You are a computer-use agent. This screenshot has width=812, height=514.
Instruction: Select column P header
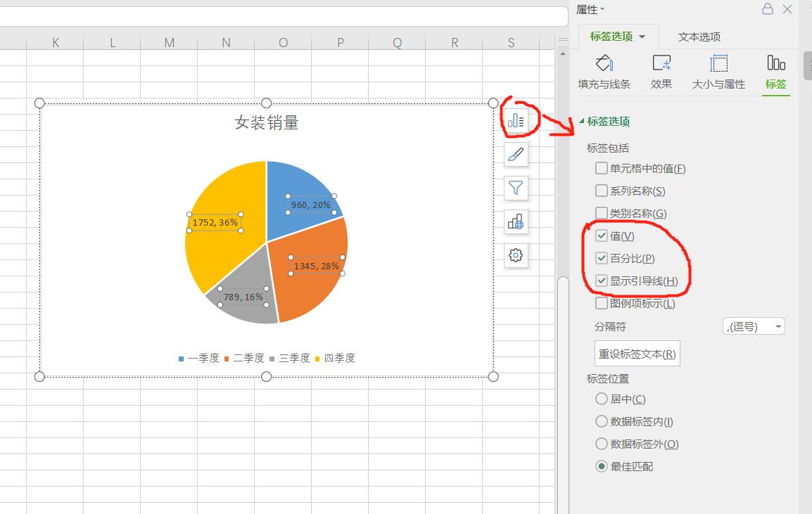tap(341, 42)
